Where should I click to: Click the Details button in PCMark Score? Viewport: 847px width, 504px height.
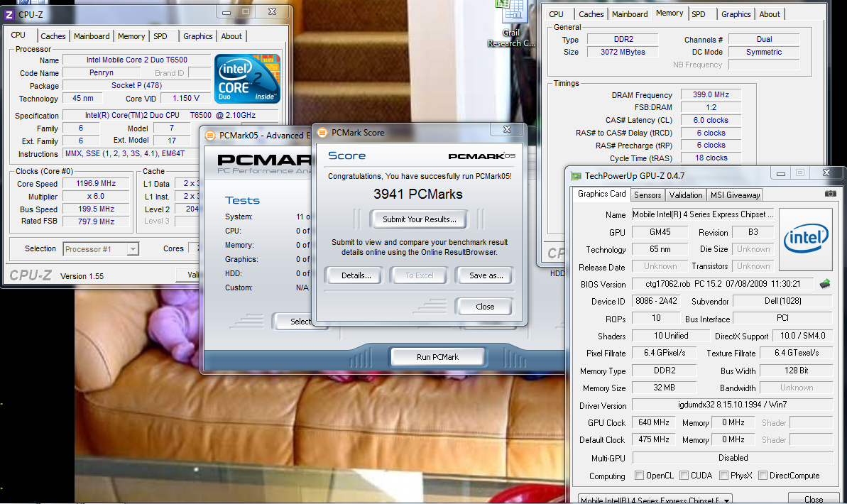tap(356, 275)
